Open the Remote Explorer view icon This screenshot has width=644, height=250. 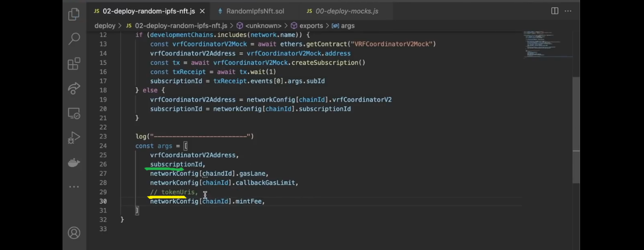(x=74, y=113)
